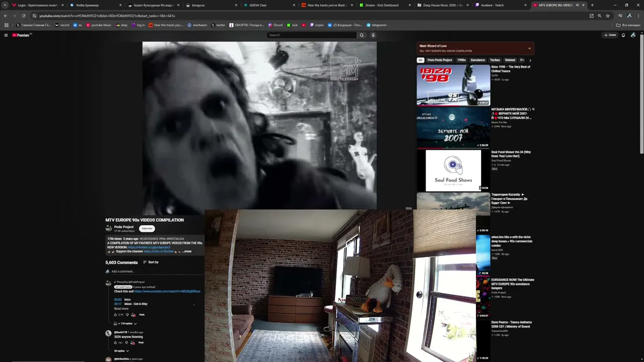Open the browser zoom magnifier icon
Screen dimensions: 644x362
(599, 16)
